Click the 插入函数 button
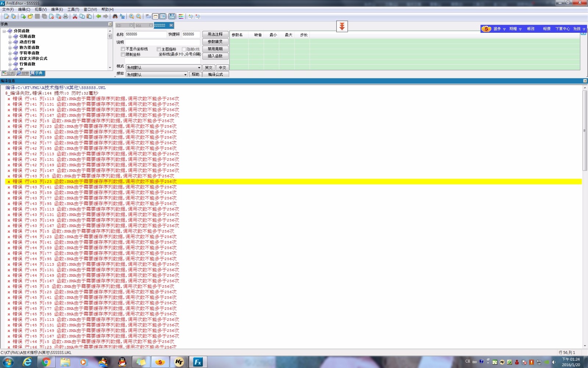Image resolution: width=588 pixels, height=368 pixels. pyautogui.click(x=215, y=56)
